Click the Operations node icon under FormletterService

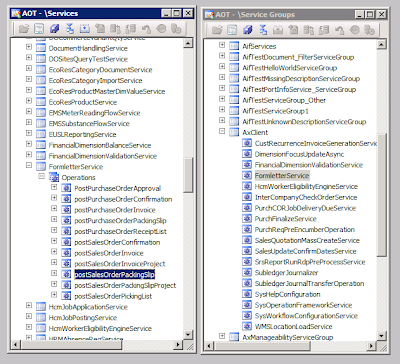(54, 177)
